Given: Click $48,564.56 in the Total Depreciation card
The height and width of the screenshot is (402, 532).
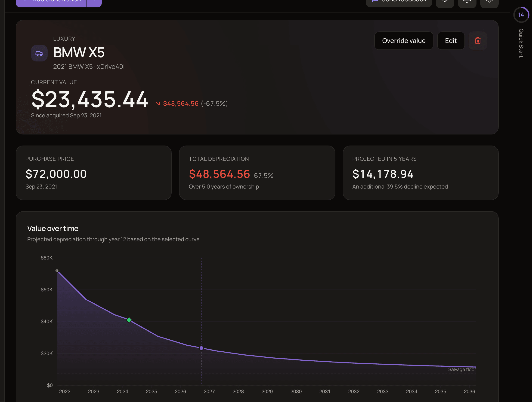Looking at the screenshot, I should coord(219,174).
